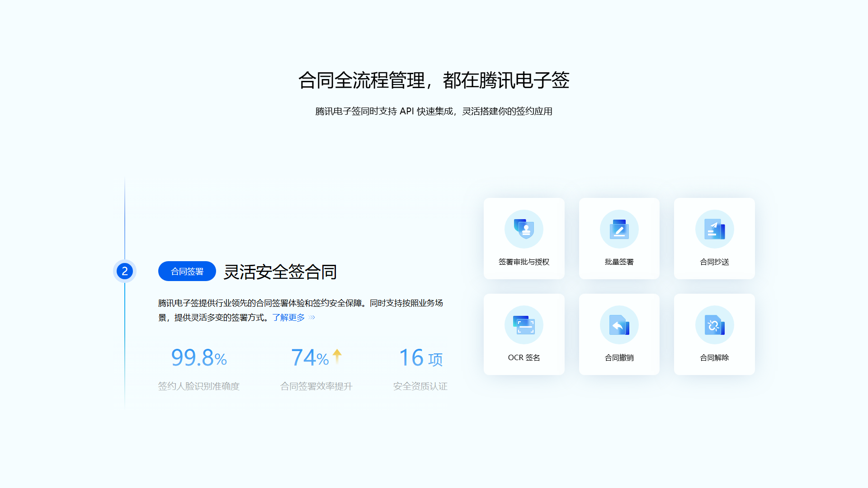Open the 签署审批与授权 card label
Screen dimensions: 868x488
(x=524, y=262)
